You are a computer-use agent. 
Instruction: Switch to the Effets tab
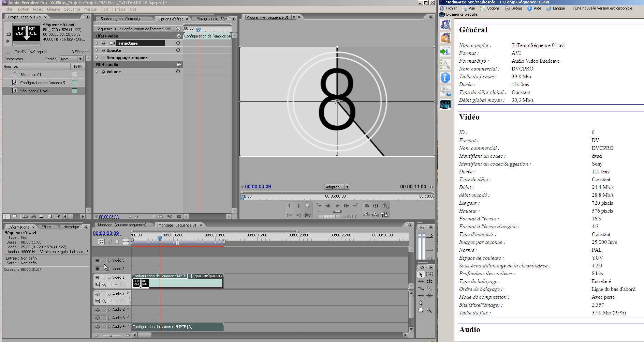(x=46, y=227)
